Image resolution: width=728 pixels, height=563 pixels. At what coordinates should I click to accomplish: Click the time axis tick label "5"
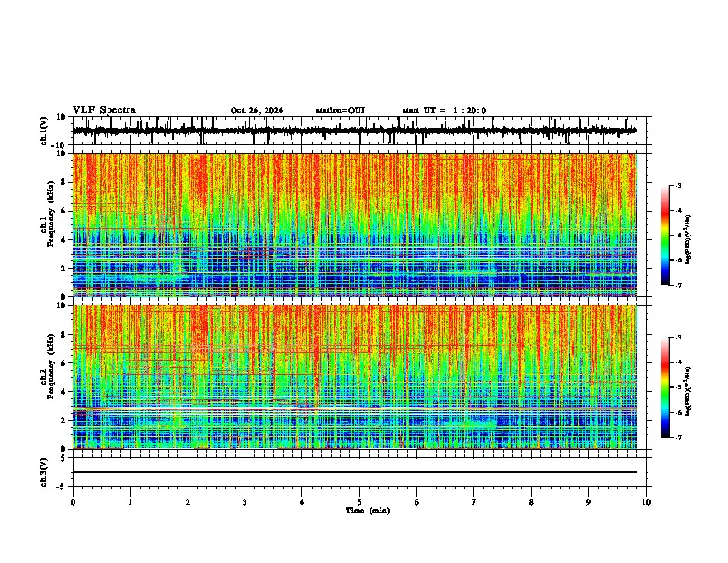[359, 502]
